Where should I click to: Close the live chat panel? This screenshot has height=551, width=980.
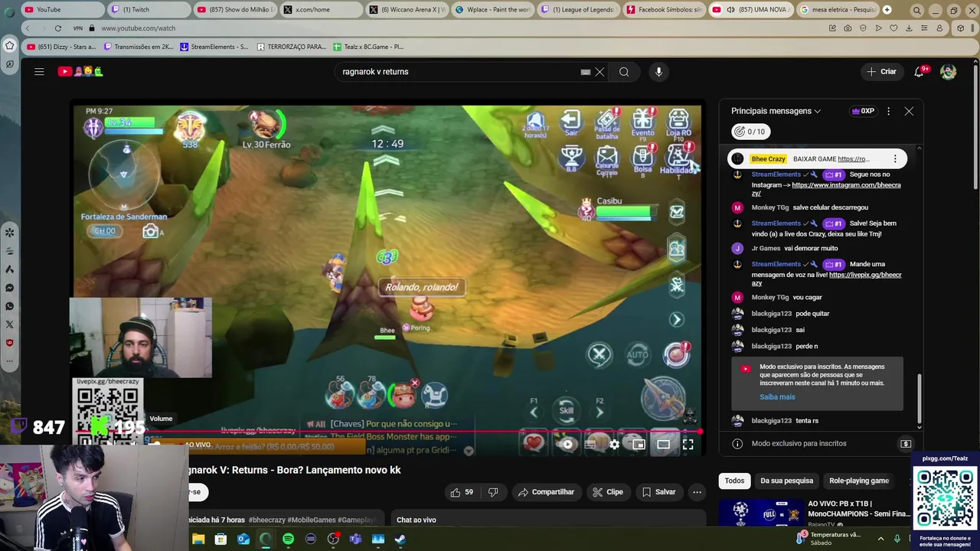[909, 111]
